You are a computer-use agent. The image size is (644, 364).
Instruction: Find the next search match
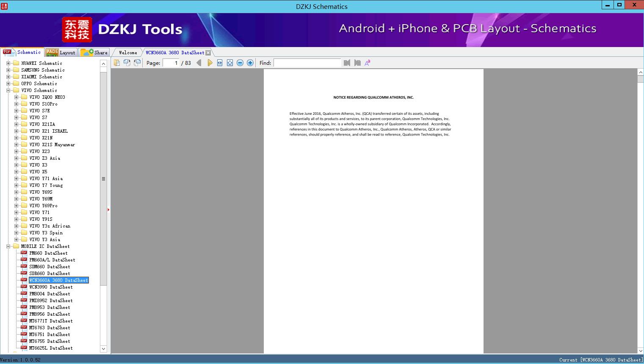click(x=357, y=63)
